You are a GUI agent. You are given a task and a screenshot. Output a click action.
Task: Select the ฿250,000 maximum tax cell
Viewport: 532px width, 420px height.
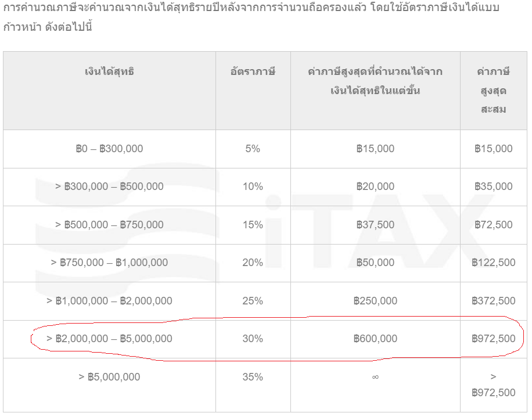(x=375, y=301)
